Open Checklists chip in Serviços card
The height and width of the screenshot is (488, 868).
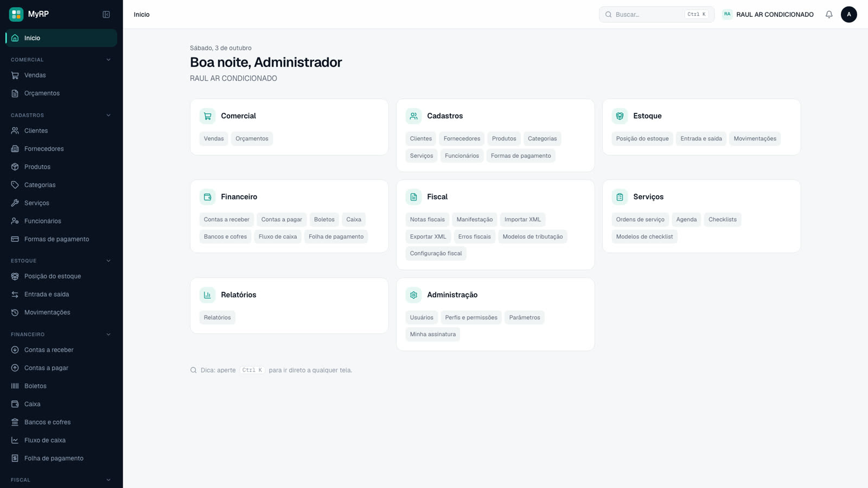coord(723,220)
